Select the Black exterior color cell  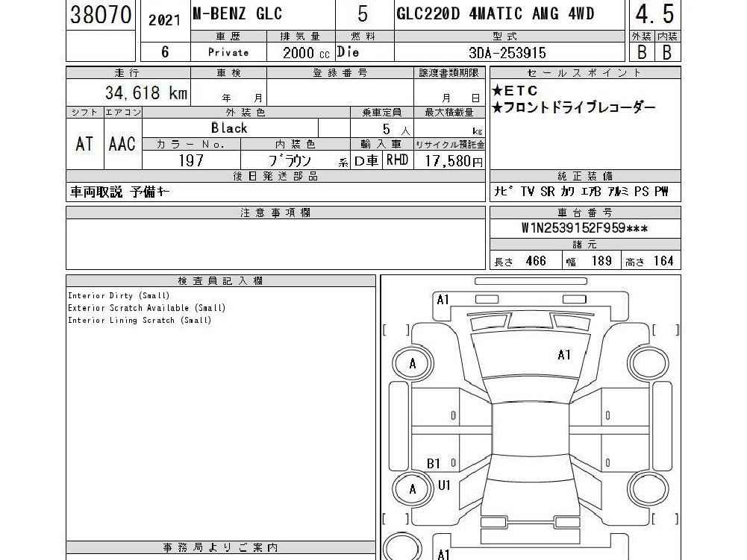pos(230,128)
